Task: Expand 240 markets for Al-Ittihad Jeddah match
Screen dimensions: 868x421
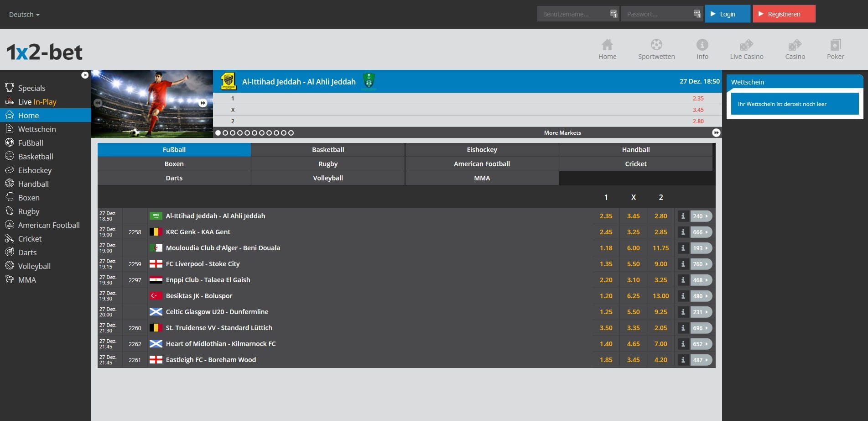Action: (x=701, y=216)
